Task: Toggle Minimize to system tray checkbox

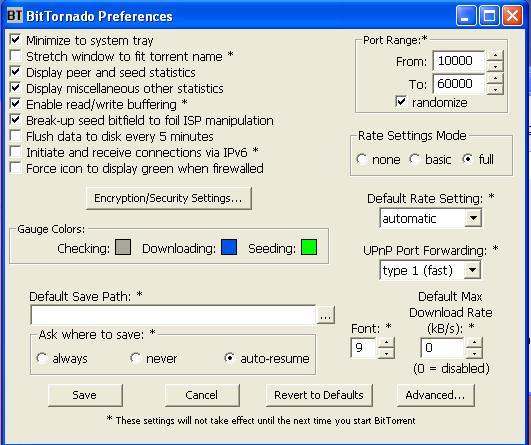Action: coord(16,40)
